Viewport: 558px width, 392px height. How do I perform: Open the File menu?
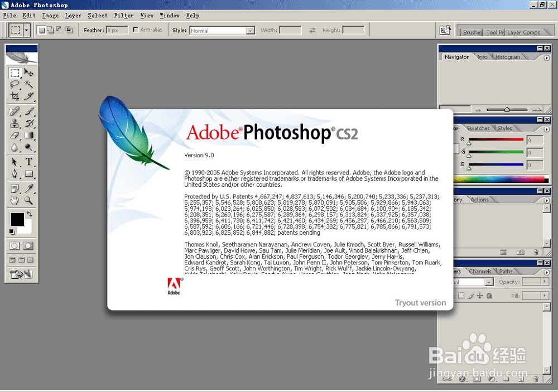tap(9, 15)
